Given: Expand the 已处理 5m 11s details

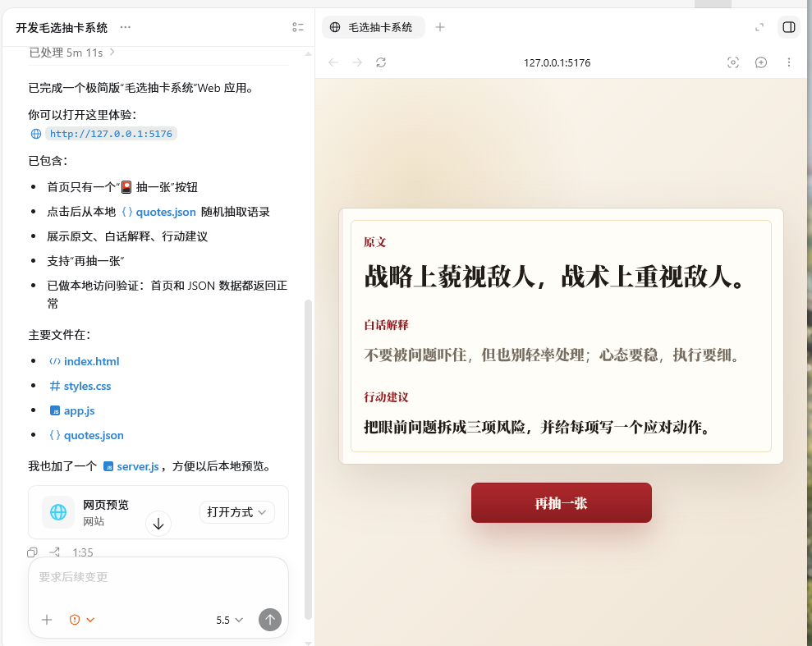Looking at the screenshot, I should click(72, 53).
